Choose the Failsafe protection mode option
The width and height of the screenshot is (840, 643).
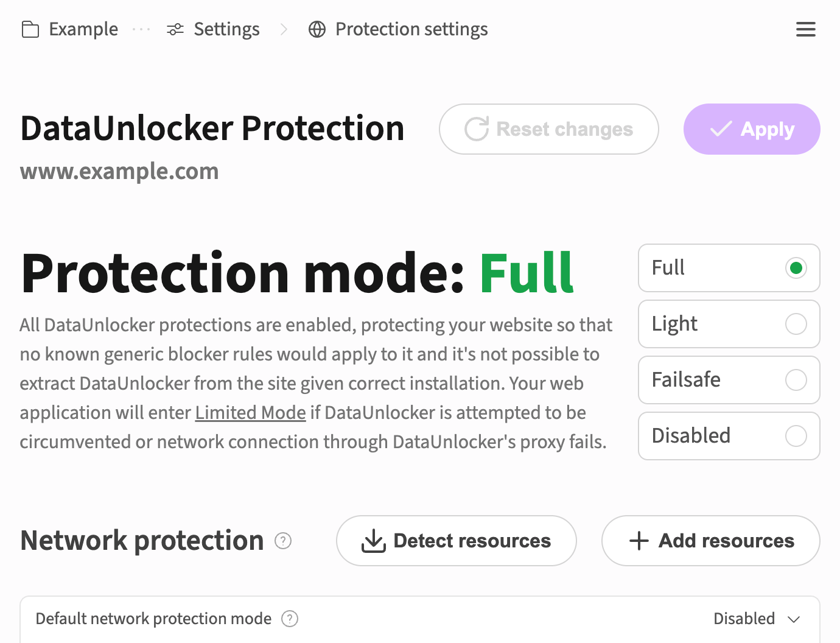[x=796, y=380]
